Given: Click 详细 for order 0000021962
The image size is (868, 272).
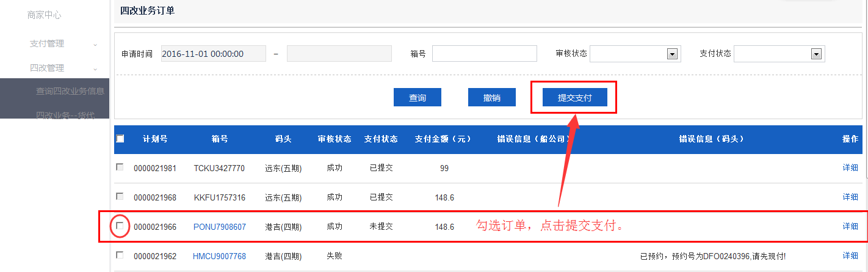Looking at the screenshot, I should coord(850,255).
